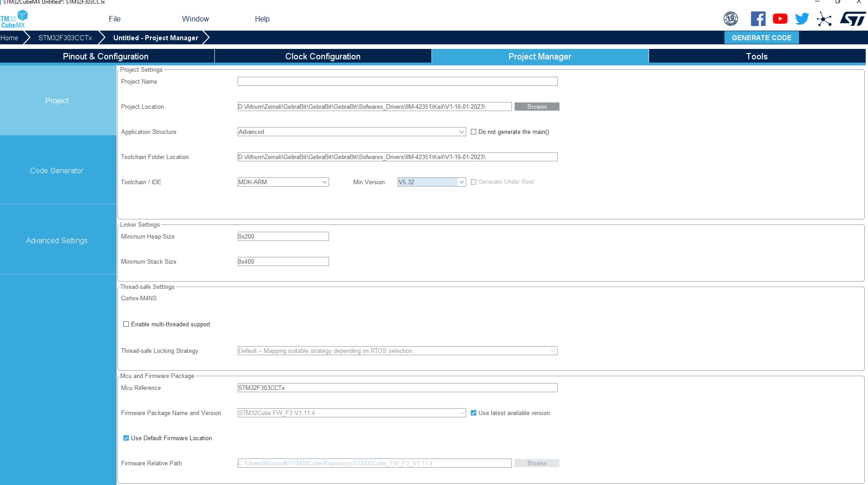Select the Project Manager tab

tap(540, 56)
